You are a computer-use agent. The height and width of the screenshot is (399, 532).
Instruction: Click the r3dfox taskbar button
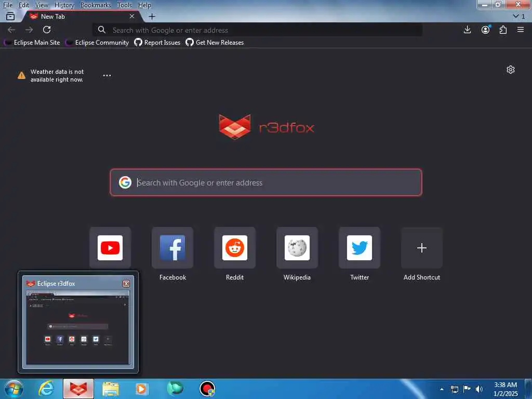pos(78,389)
